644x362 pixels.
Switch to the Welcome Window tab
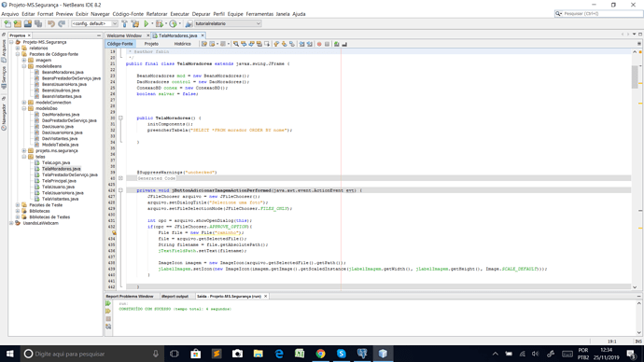coord(124,35)
